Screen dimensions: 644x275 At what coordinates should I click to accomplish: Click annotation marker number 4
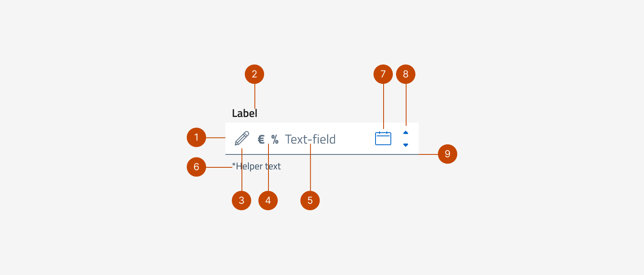pyautogui.click(x=268, y=200)
